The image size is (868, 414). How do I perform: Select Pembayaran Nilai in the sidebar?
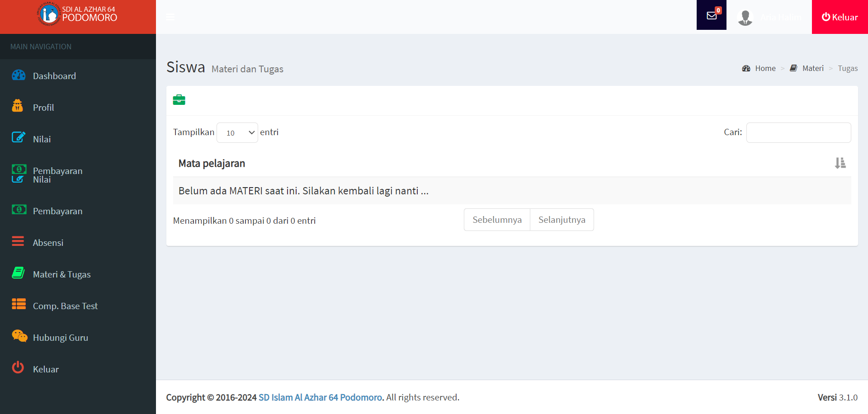click(57, 175)
